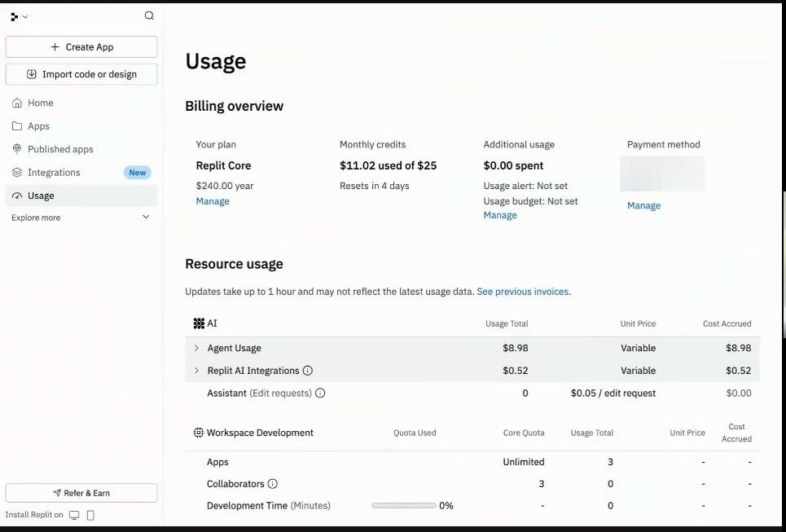Click Import code or design button
Image resolution: width=786 pixels, height=532 pixels.
[x=81, y=74]
